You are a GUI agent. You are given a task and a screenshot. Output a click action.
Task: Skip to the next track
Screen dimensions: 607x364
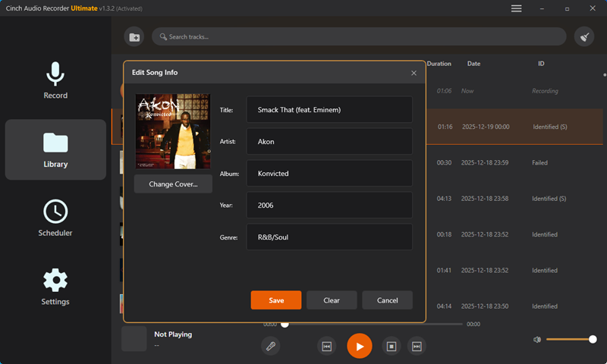(x=417, y=346)
